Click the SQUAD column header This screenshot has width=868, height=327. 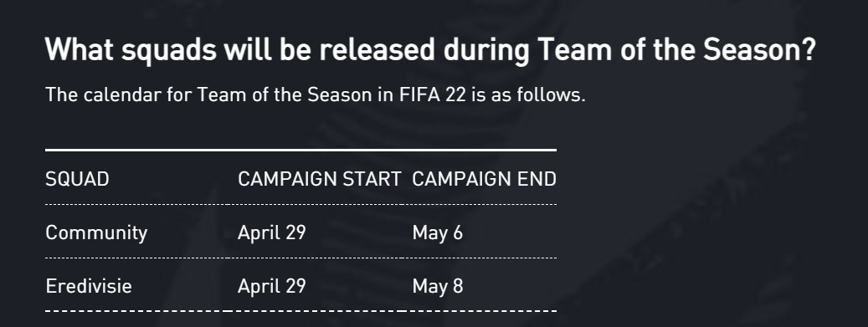pos(77,179)
